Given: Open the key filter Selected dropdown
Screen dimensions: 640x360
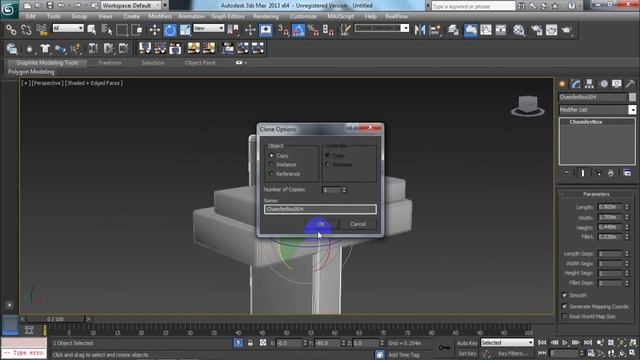Looking at the screenshot, I should pyautogui.click(x=507, y=343).
